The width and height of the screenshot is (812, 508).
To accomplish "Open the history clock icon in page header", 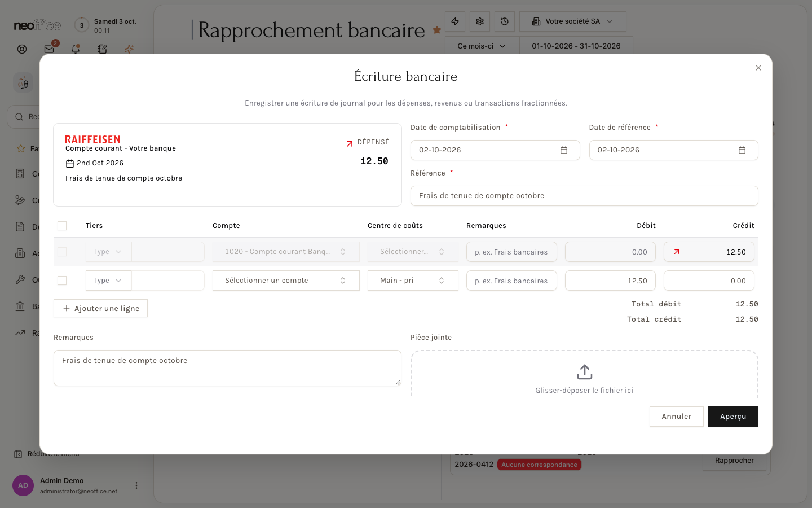I will tap(505, 21).
